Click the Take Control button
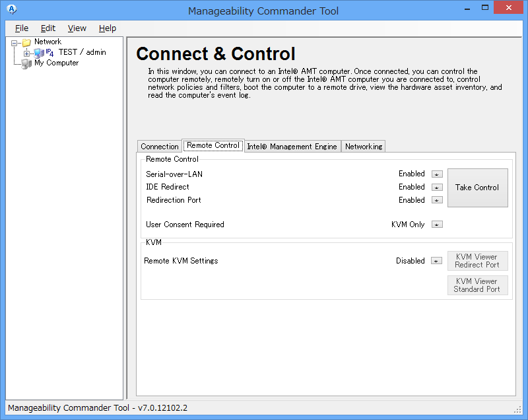Image resolution: width=528 pixels, height=420 pixels. pos(477,188)
